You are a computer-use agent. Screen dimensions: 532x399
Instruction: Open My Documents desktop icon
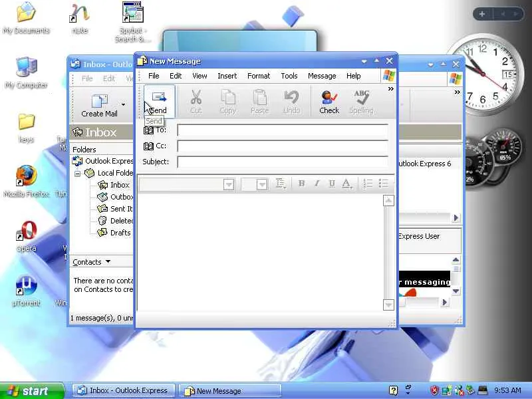click(26, 18)
